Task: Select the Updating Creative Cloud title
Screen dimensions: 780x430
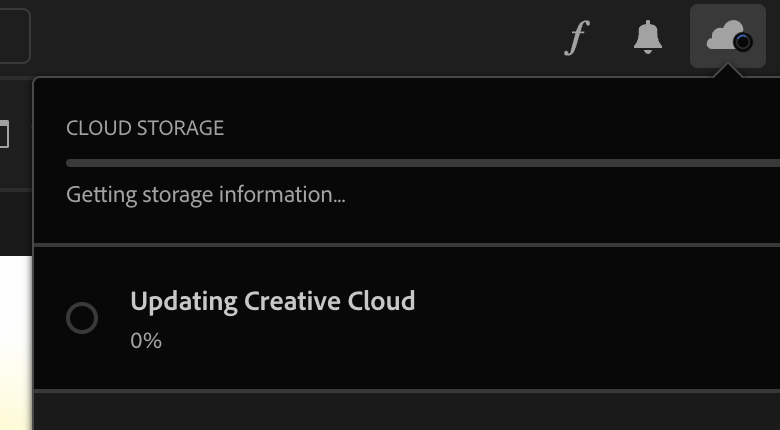Action: (x=272, y=301)
